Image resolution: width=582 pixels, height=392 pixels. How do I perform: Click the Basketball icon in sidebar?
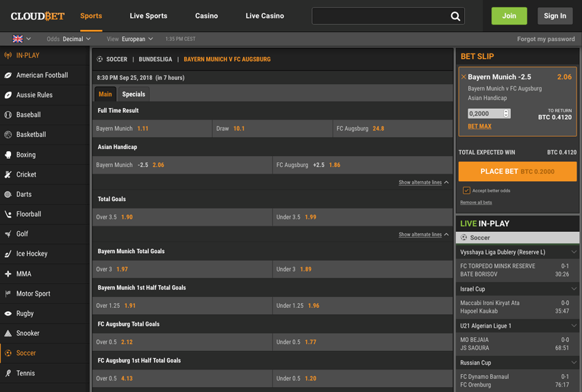[x=8, y=135]
